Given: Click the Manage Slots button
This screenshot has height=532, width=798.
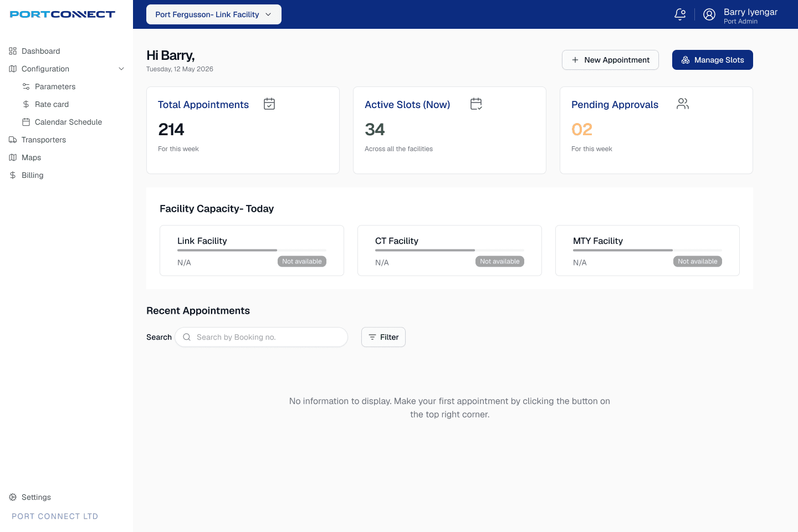Looking at the screenshot, I should (713, 60).
